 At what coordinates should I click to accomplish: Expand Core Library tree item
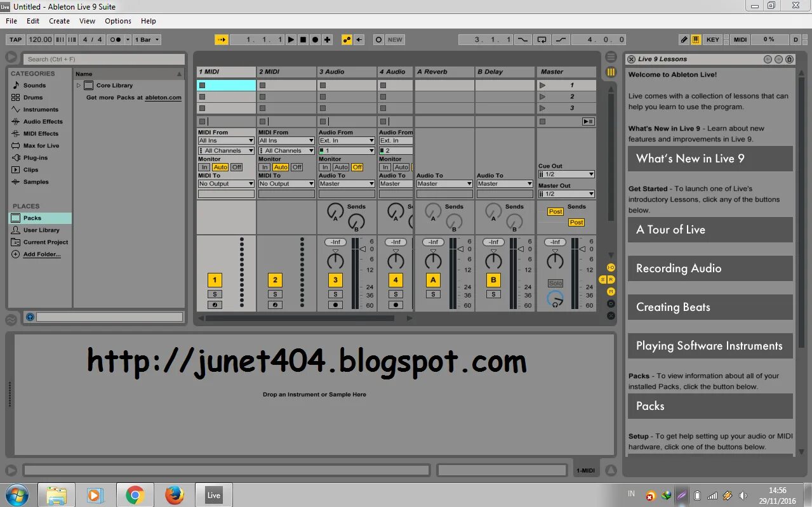[79, 85]
